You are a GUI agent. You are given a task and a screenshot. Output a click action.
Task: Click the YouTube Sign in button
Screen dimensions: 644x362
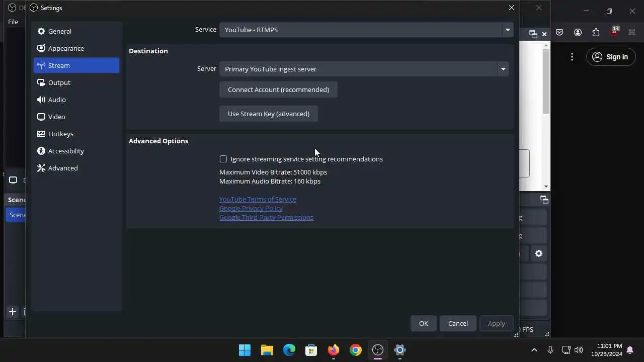coord(610,57)
